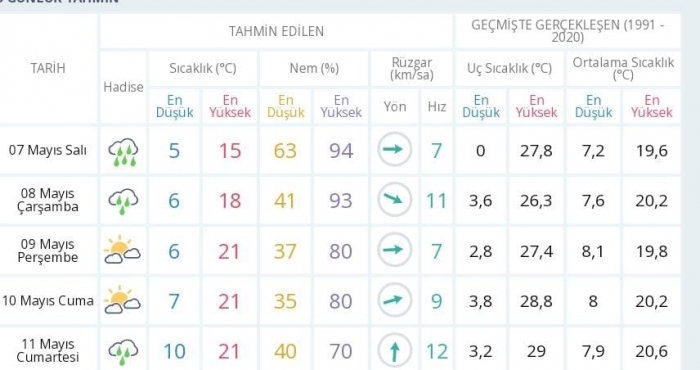Click the rain cloud icon for 11 Mayıs Cumartesi
700x370 pixels.
click(123, 351)
